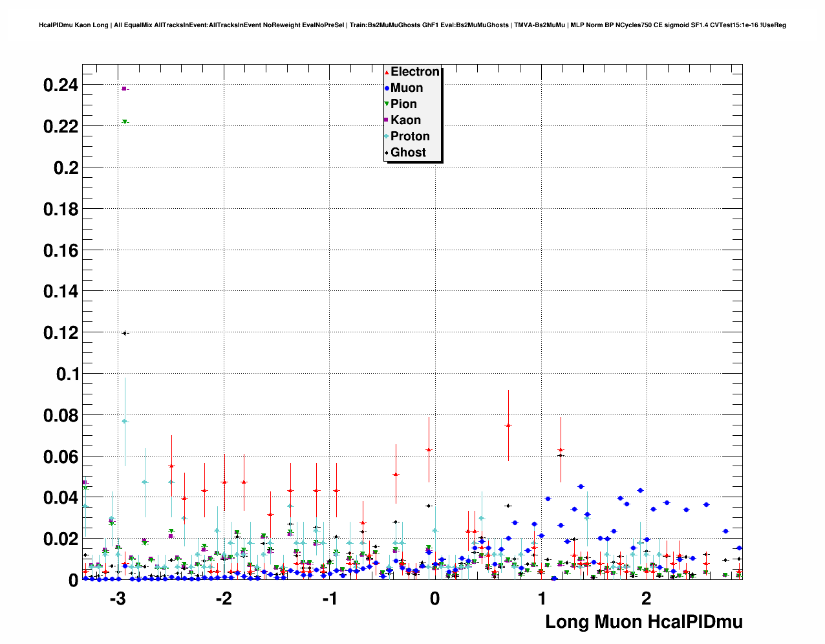Screen dimensions: 825x644
Task: Click y-axis label 0.16
Action: coord(60,250)
